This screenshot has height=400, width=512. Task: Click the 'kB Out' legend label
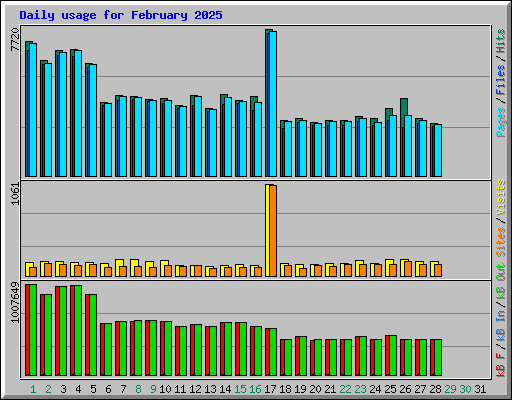tap(501, 282)
